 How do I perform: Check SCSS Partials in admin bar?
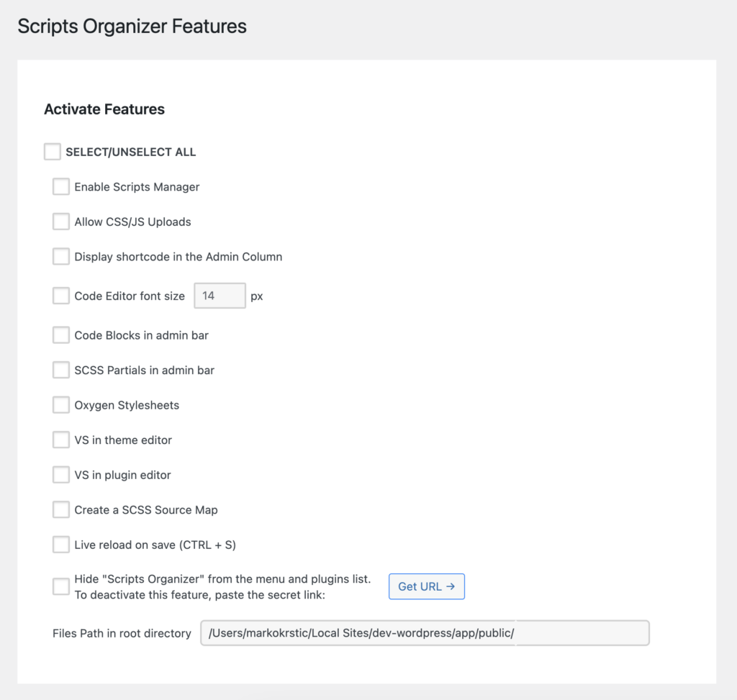click(61, 370)
